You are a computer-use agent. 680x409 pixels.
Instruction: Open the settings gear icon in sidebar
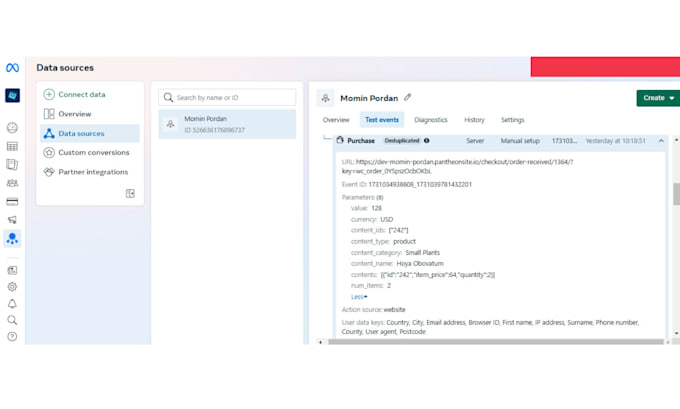12,287
